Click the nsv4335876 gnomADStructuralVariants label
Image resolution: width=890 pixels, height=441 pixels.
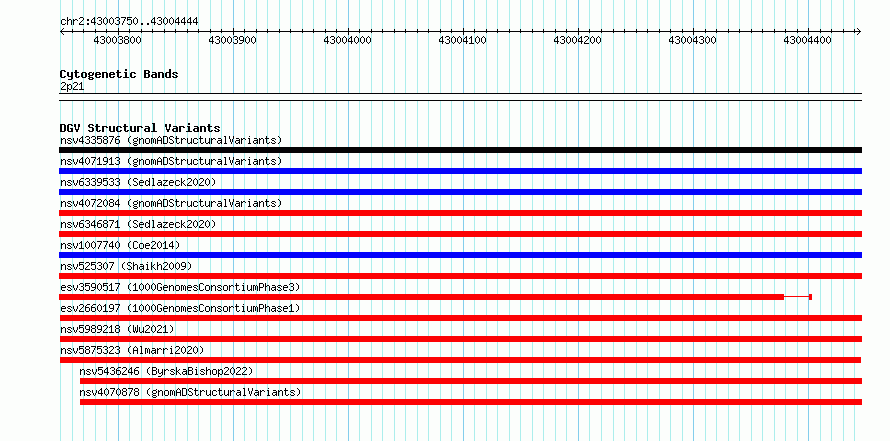pyautogui.click(x=171, y=140)
